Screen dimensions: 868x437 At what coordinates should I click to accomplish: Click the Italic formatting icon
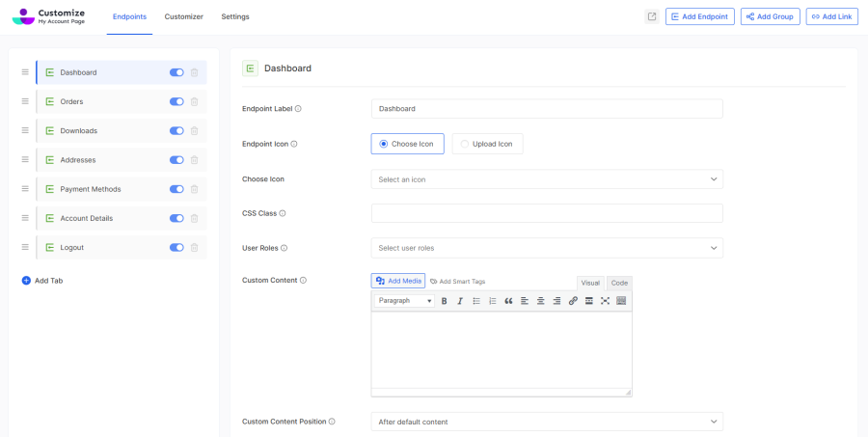point(460,301)
